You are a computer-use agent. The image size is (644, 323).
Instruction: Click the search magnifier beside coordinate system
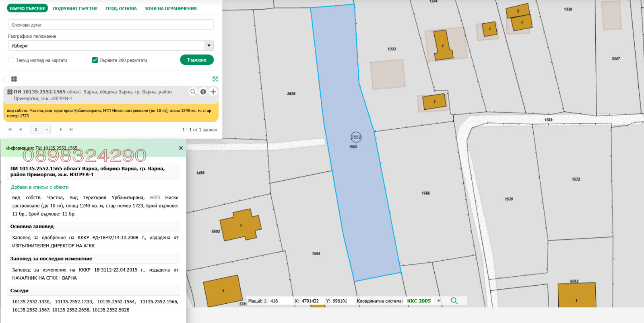tap(454, 301)
